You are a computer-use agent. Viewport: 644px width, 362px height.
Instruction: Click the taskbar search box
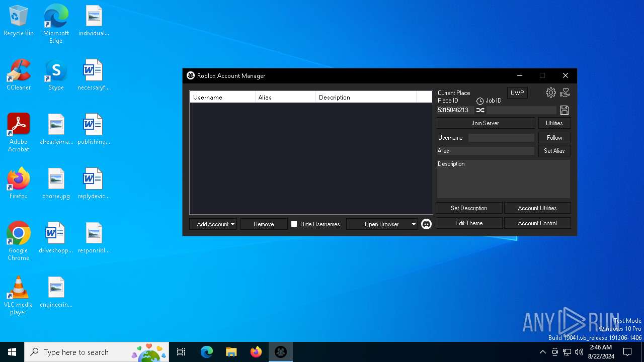tap(98, 352)
